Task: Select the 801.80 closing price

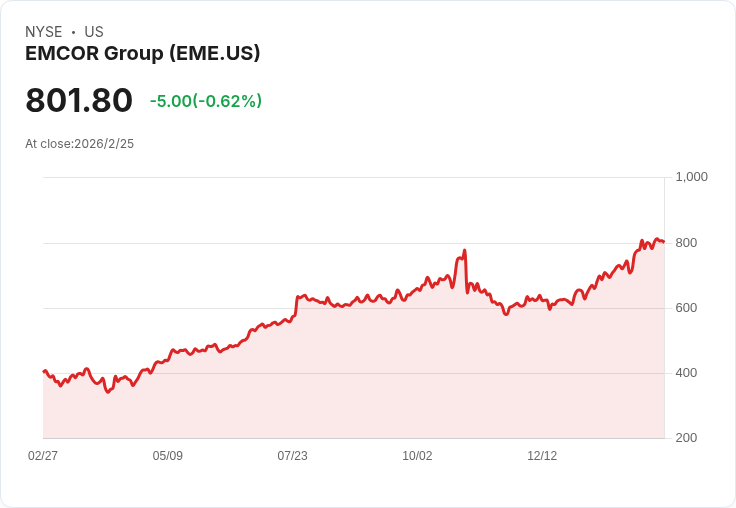Action: [79, 100]
